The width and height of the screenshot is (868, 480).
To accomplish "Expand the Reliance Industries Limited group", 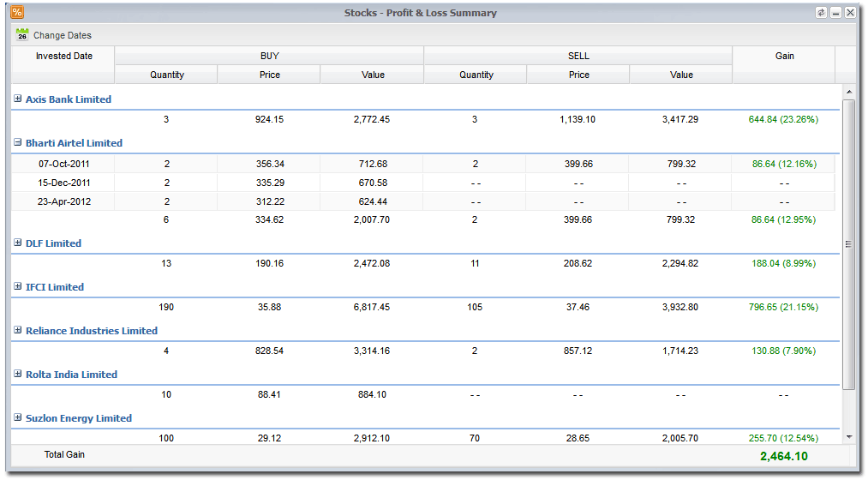I will [x=18, y=330].
